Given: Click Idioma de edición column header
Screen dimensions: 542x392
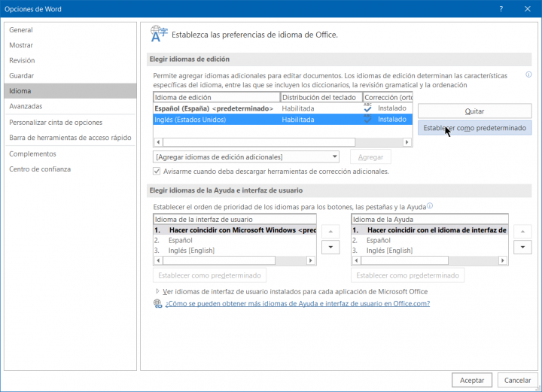Looking at the screenshot, I should pos(216,97).
